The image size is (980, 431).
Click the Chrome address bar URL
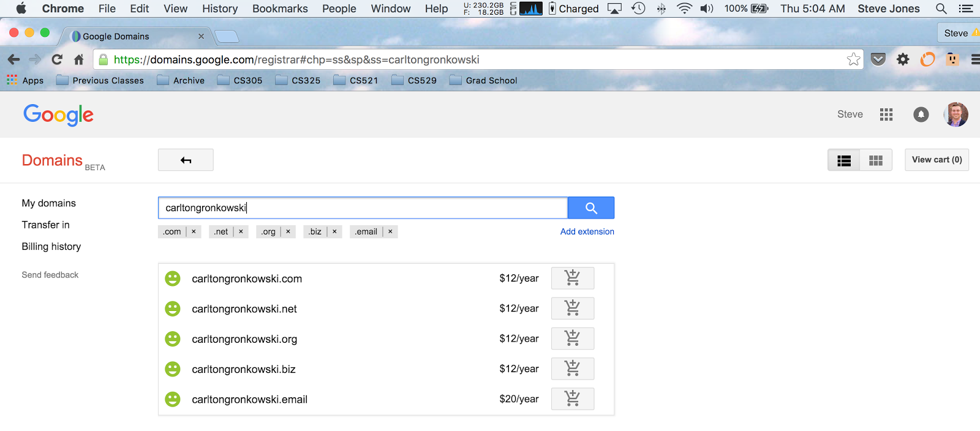click(296, 59)
